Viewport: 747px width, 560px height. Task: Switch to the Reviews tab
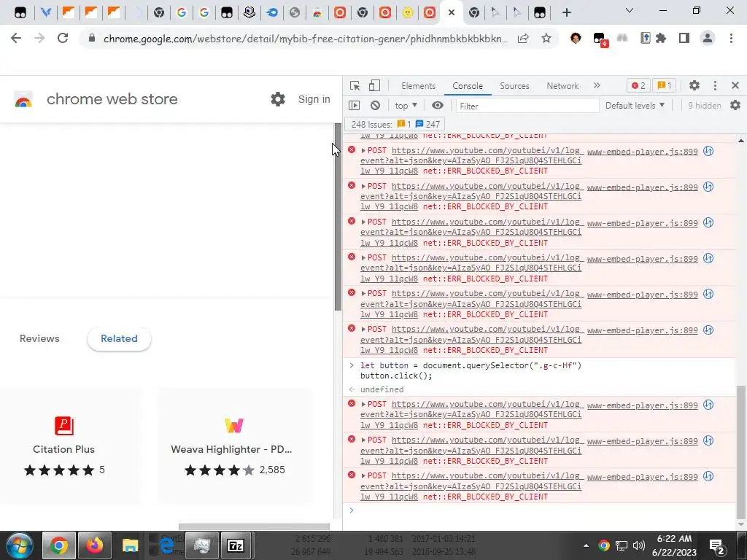point(39,338)
